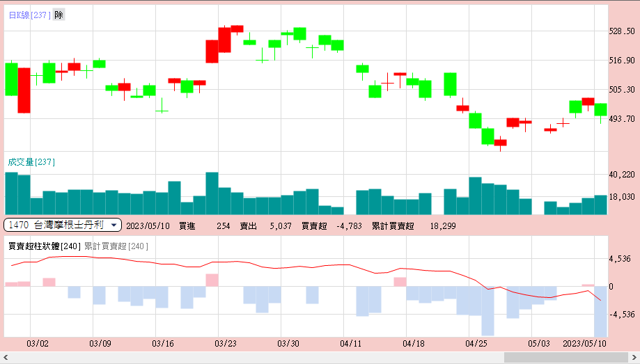The image size is (640, 364).
Task: Click the 18,030 volume axis value
Action: (622, 197)
